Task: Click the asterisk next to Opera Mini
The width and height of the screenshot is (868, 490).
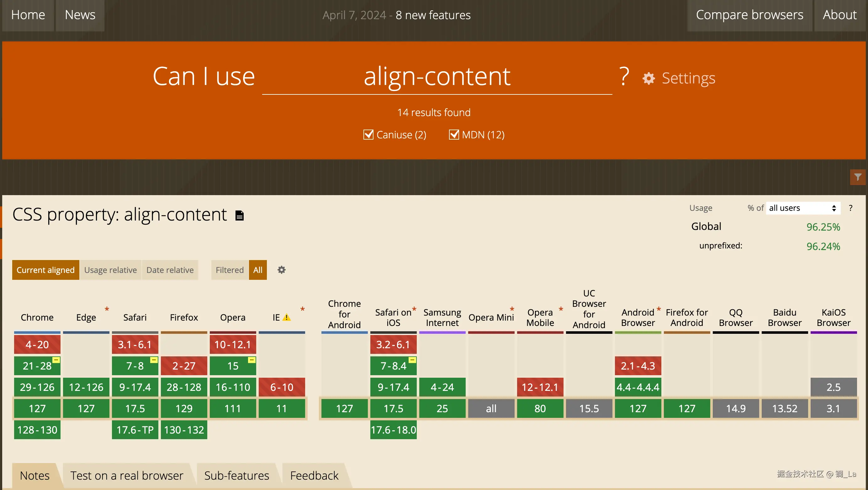Action: [512, 309]
